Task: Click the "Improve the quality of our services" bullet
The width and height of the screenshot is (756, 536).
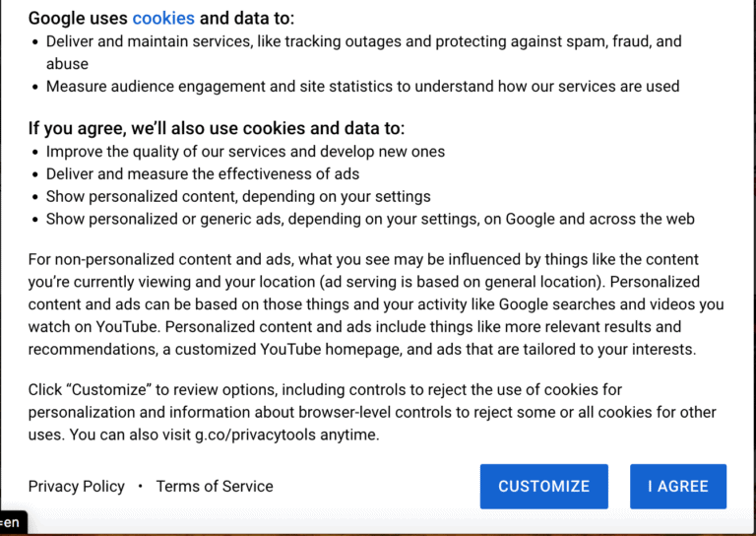Action: pos(245,152)
